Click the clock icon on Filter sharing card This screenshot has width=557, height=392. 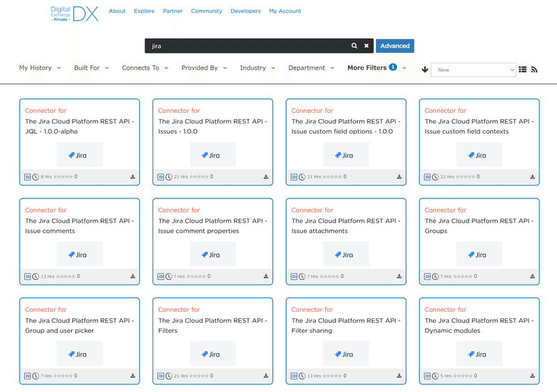point(302,376)
